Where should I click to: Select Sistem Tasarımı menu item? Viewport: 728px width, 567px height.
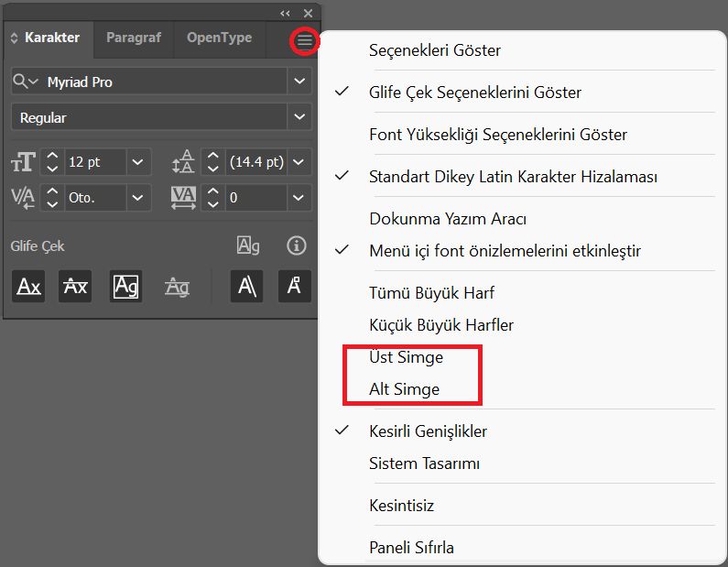[522, 463]
